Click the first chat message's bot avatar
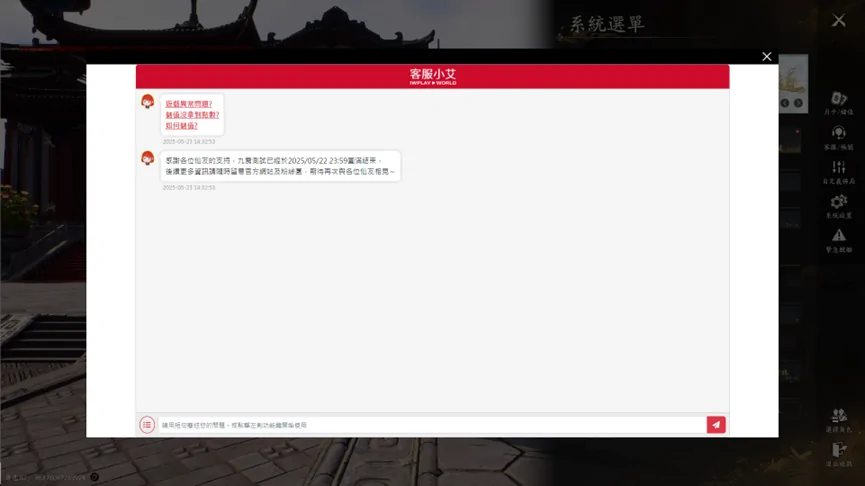865x486 pixels. (147, 102)
